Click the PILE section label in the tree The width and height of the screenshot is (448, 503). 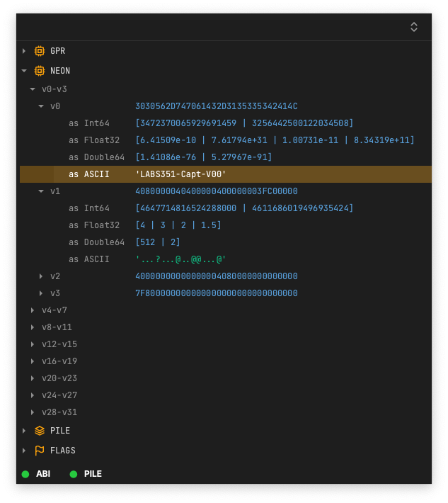(x=60, y=431)
